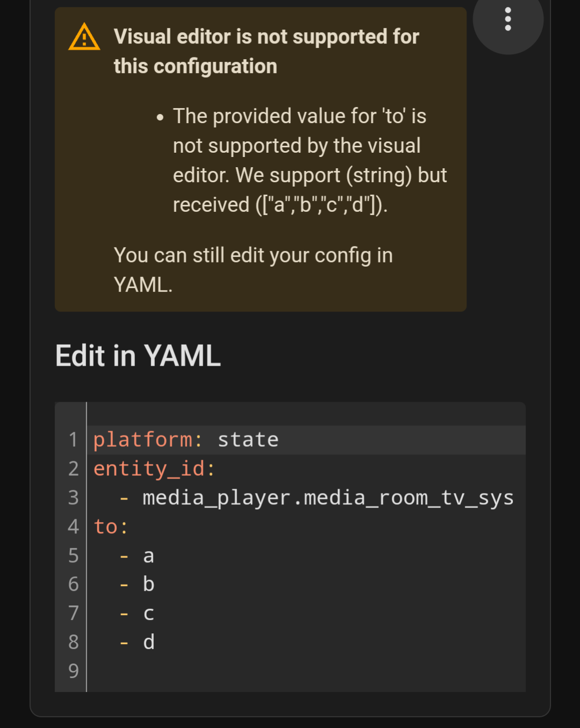580x728 pixels.
Task: Click the 'entity_id:' key in the editor
Action: click(154, 469)
